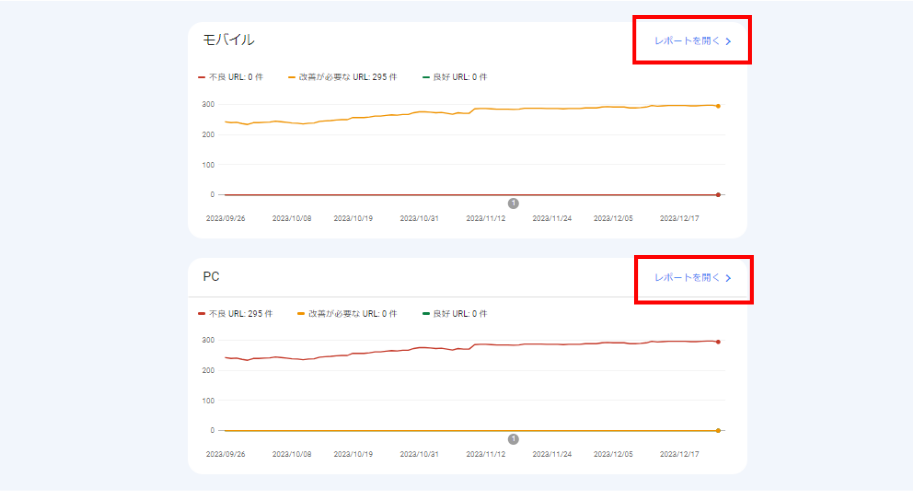Click the orange endpoint dot on the PC zero line
The height and width of the screenshot is (491, 914).
coord(718,430)
